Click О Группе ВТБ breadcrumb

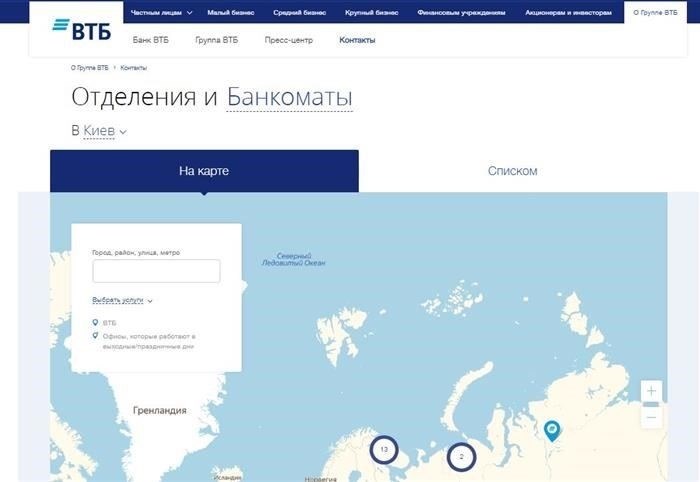[x=89, y=68]
